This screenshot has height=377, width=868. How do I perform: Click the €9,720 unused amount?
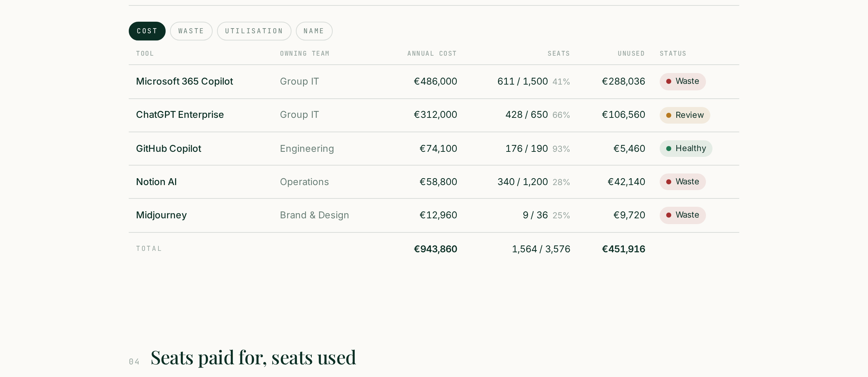tap(629, 215)
